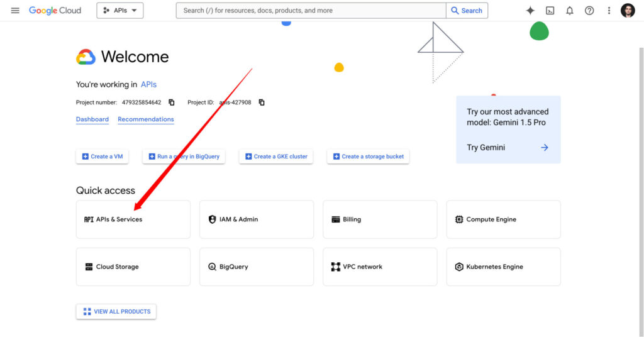Image resolution: width=644 pixels, height=337 pixels.
Task: Switch to the Recommendations tab
Action: click(x=146, y=119)
